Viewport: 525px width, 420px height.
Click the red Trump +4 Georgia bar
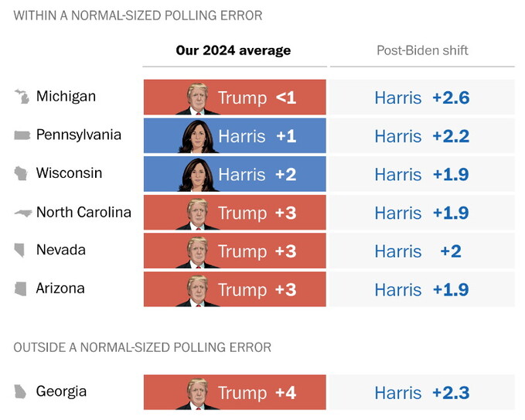pos(234,393)
